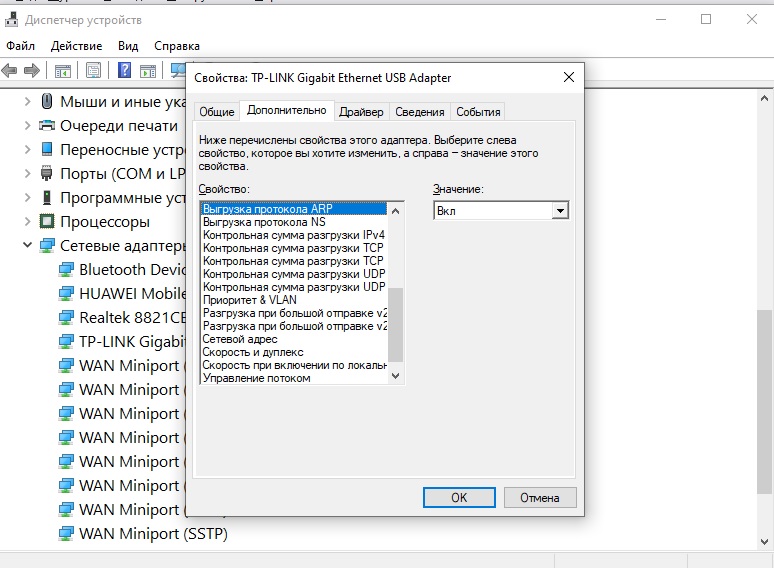Expand the Порты (COM и LPT) node

click(27, 174)
